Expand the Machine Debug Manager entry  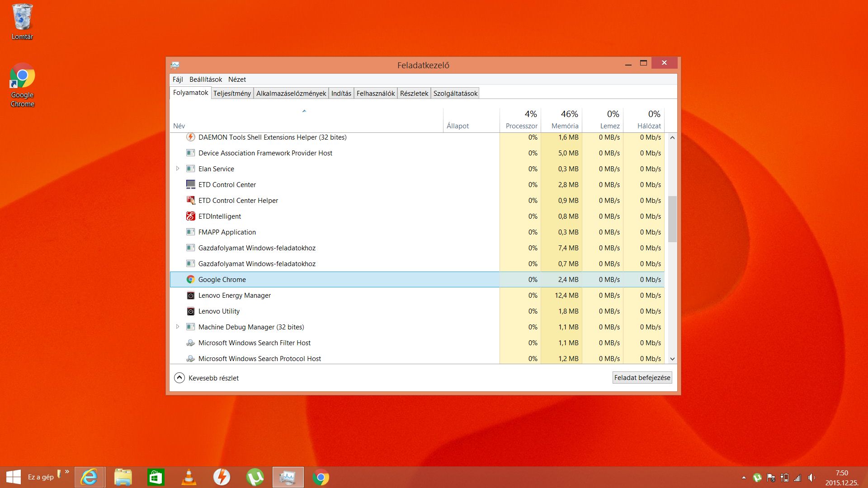click(178, 327)
